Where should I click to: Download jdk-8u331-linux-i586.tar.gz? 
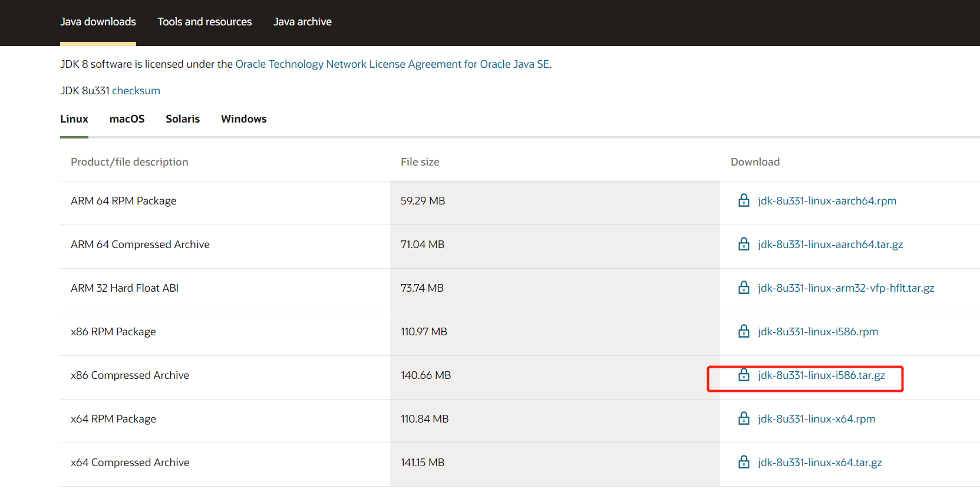[821, 375]
